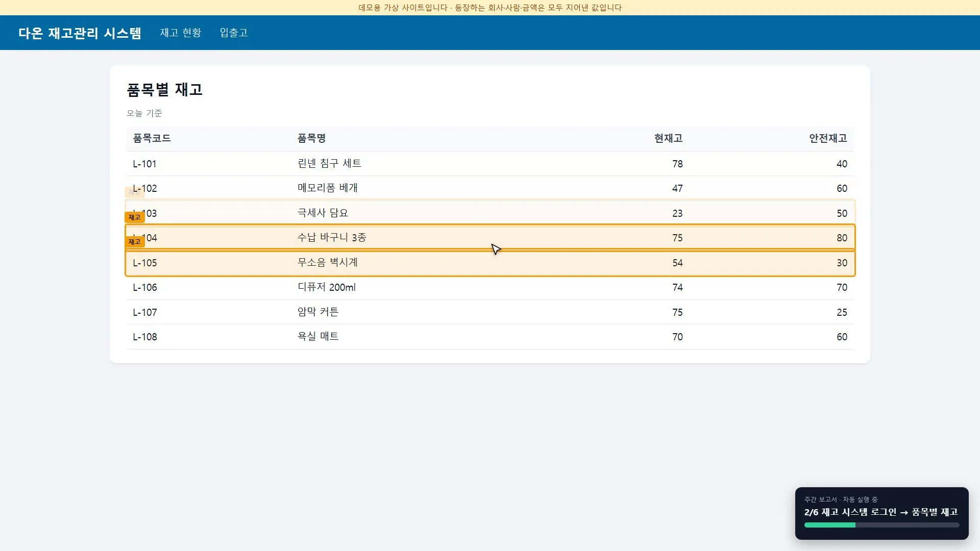Screen dimensions: 980x551
Task: Click the 안전재고 column header
Action: coord(828,138)
